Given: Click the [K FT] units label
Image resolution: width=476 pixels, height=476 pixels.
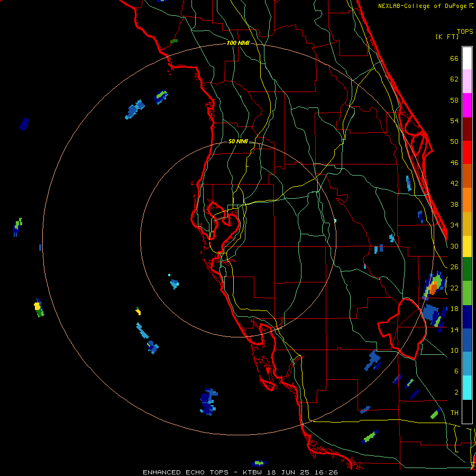Looking at the screenshot, I should point(447,36).
